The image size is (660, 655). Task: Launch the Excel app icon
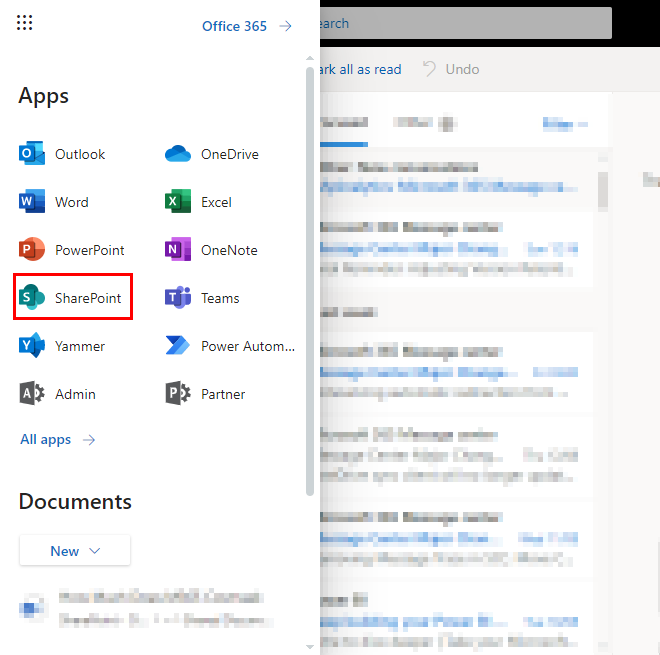pos(178,202)
